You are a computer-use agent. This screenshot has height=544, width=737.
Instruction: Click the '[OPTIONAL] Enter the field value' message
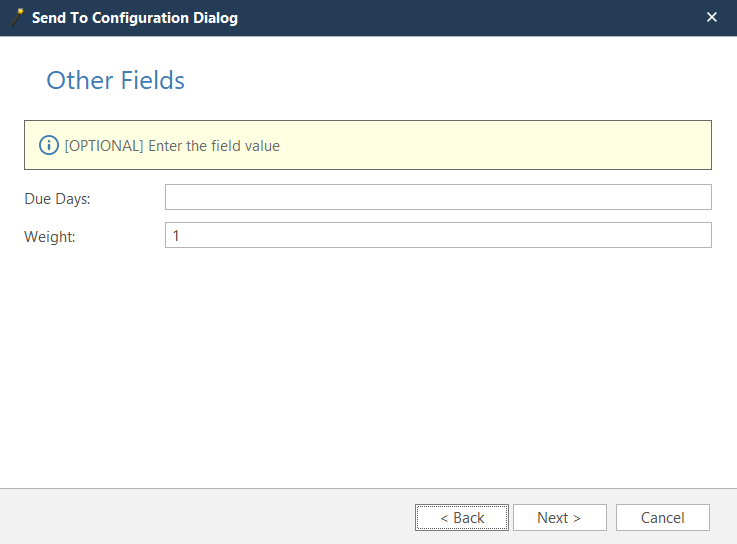[172, 146]
